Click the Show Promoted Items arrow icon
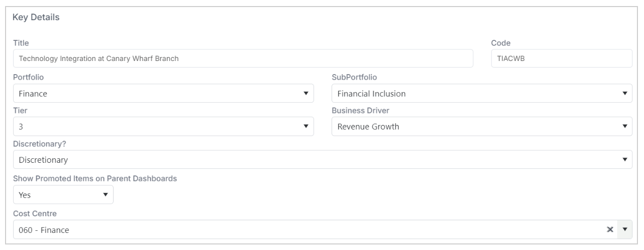The width and height of the screenshot is (644, 250). pos(105,194)
